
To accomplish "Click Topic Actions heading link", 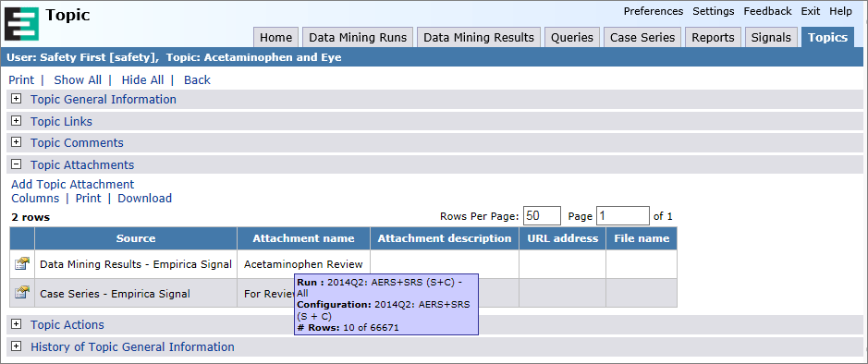I will (x=67, y=324).
